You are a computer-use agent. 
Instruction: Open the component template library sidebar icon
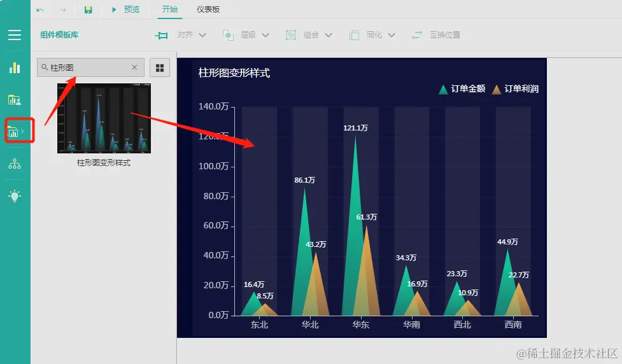click(13, 132)
